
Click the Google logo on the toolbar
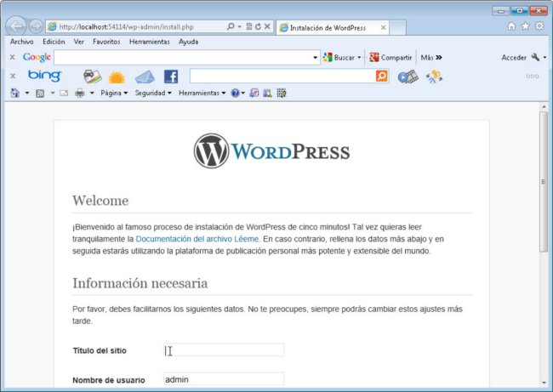click(37, 57)
